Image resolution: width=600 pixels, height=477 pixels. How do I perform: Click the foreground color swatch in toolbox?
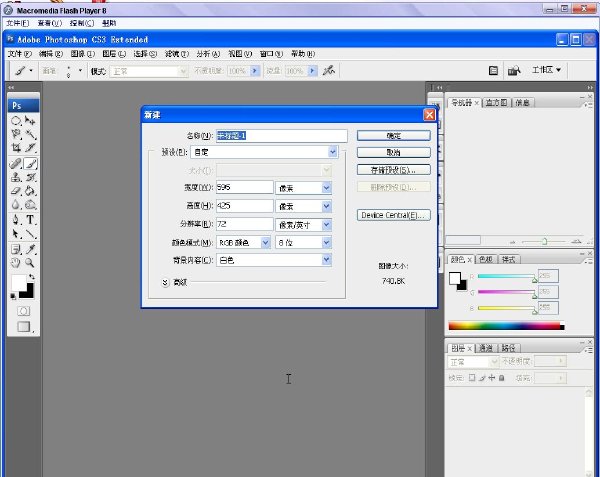(18, 283)
